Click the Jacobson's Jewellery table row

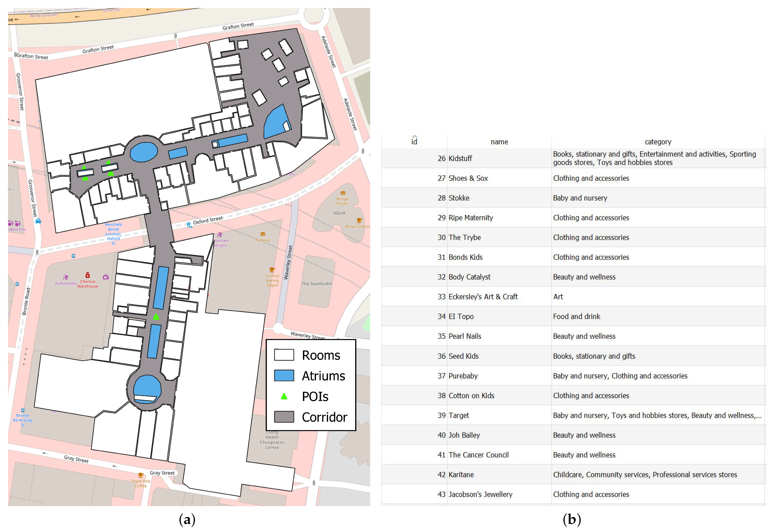[x=480, y=495]
